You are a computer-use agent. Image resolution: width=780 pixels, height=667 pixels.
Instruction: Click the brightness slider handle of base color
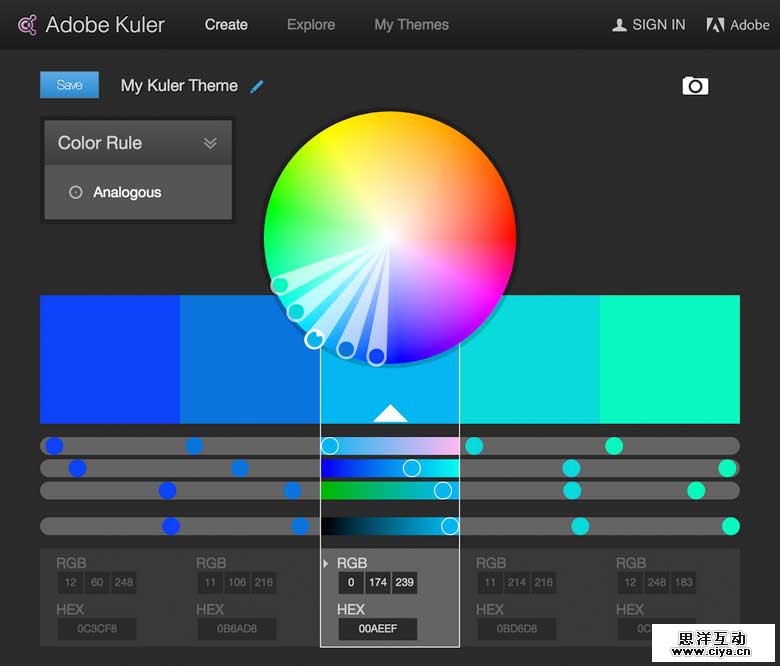(x=450, y=526)
